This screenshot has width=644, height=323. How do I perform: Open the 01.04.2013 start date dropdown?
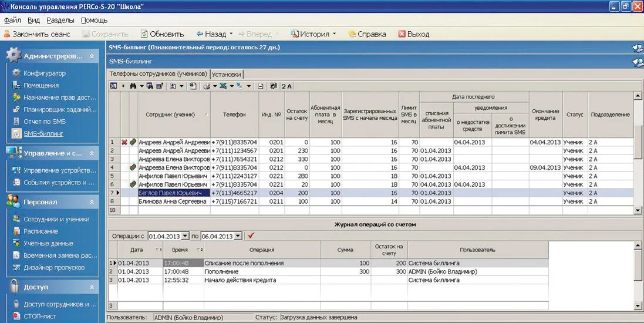[185, 236]
